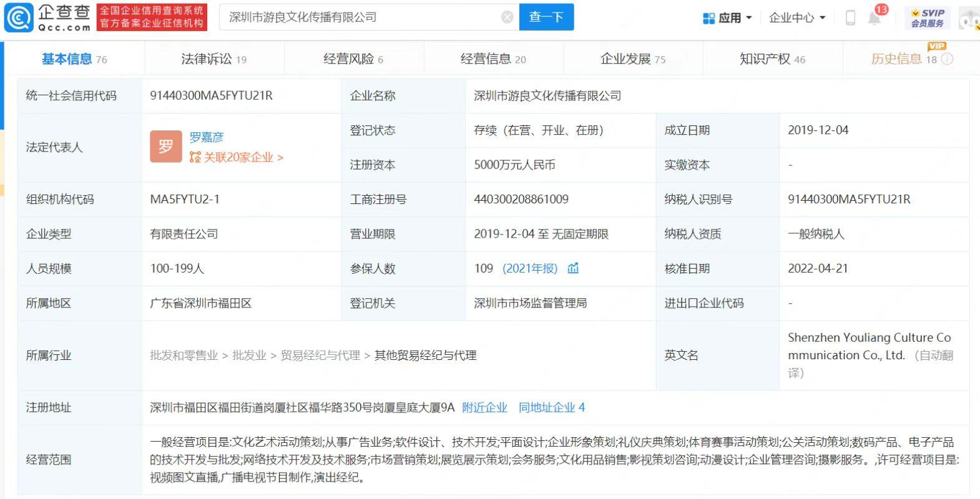Click the insured count 109
This screenshot has width=980, height=499.
(484, 269)
